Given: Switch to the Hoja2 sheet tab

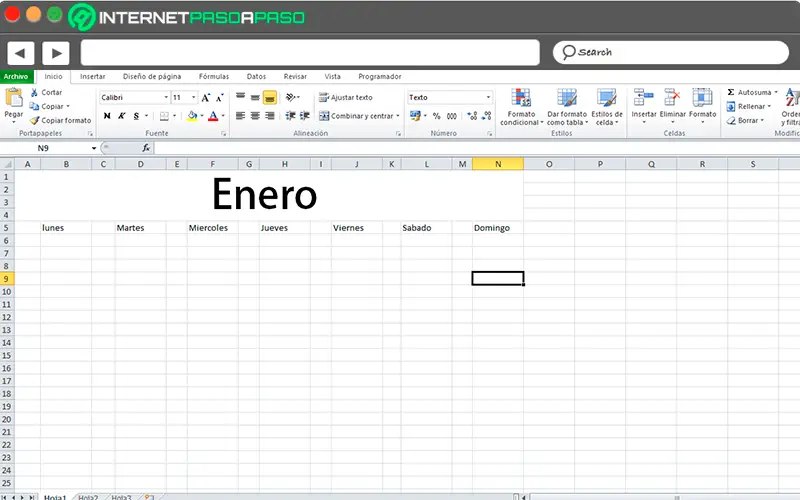Looking at the screenshot, I should [x=88, y=497].
